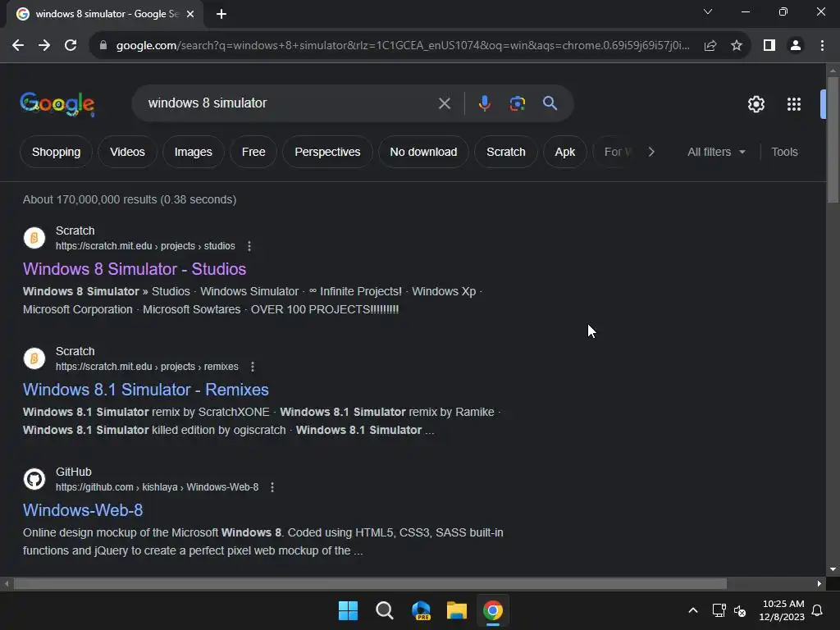Open options for GitHub result
The width and height of the screenshot is (840, 630).
coord(272,487)
